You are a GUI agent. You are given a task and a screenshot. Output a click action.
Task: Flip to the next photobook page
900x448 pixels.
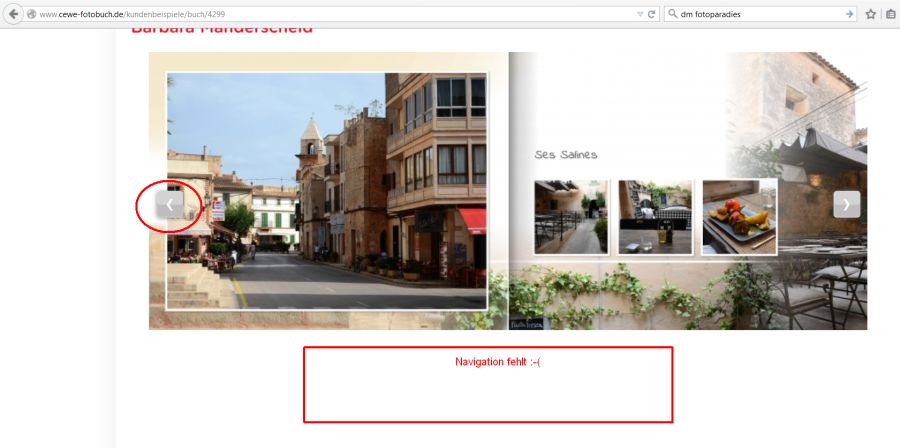[847, 204]
